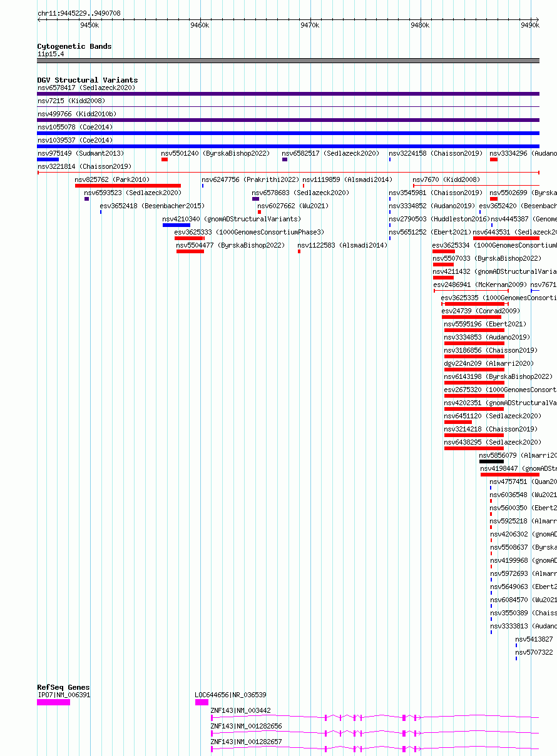557x756 pixels.
Task: Select the ZNF143 NM_001282657 transcript label
Action: [247, 742]
